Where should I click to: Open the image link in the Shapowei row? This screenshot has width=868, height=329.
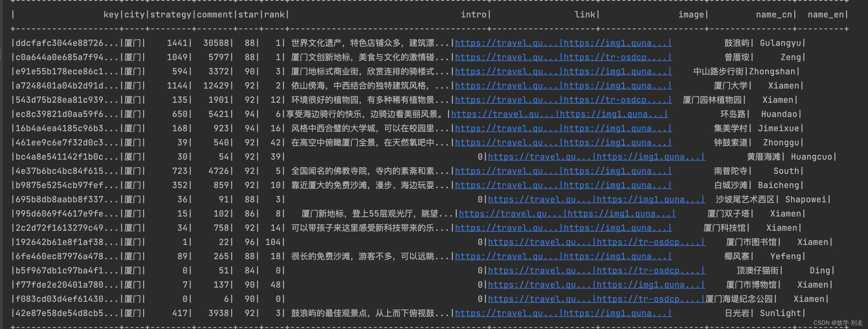pos(649,199)
